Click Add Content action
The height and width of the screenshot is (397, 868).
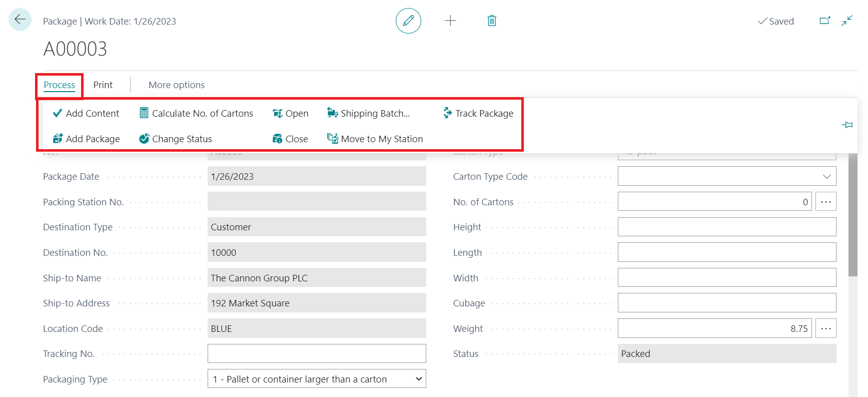pyautogui.click(x=86, y=114)
